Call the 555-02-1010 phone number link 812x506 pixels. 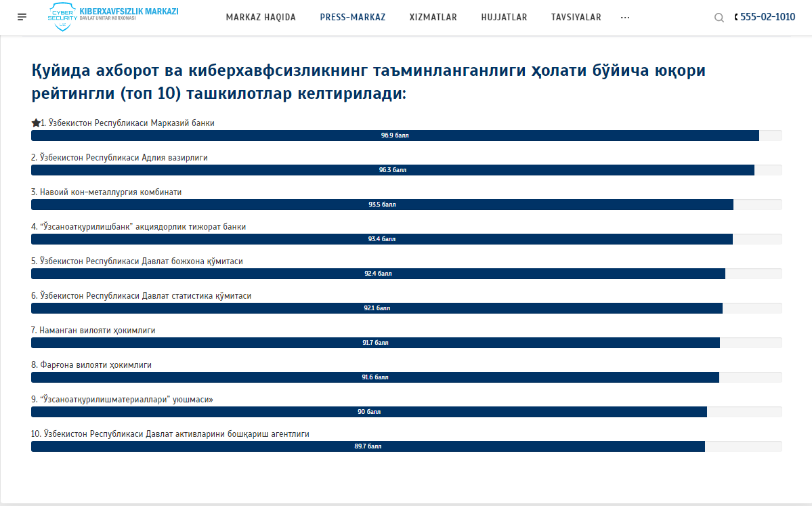click(768, 18)
